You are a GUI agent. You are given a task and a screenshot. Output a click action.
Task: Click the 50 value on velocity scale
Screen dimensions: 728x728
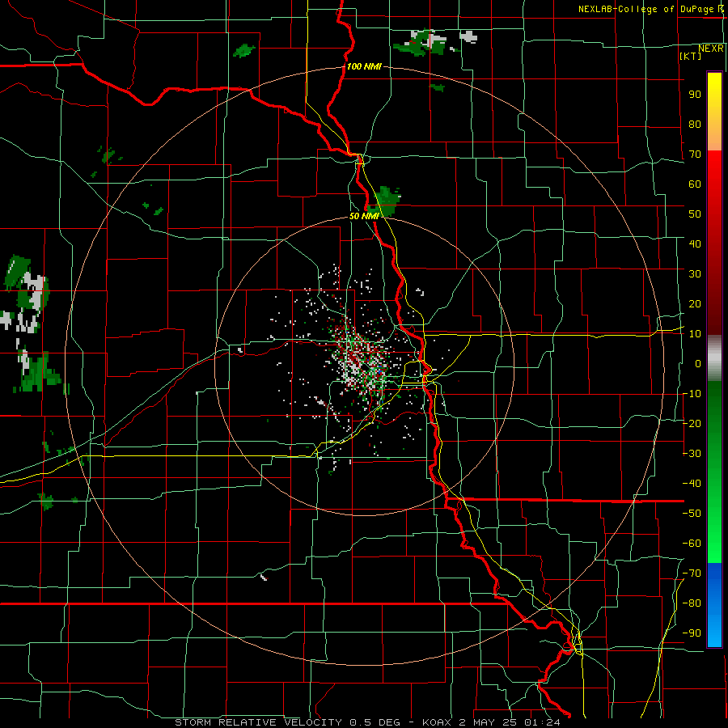[695, 214]
